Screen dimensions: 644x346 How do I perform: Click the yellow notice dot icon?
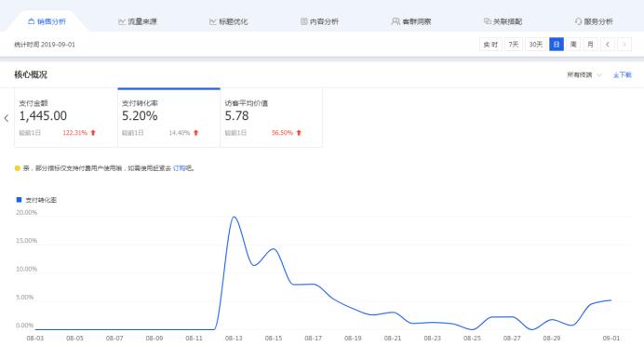pos(18,167)
